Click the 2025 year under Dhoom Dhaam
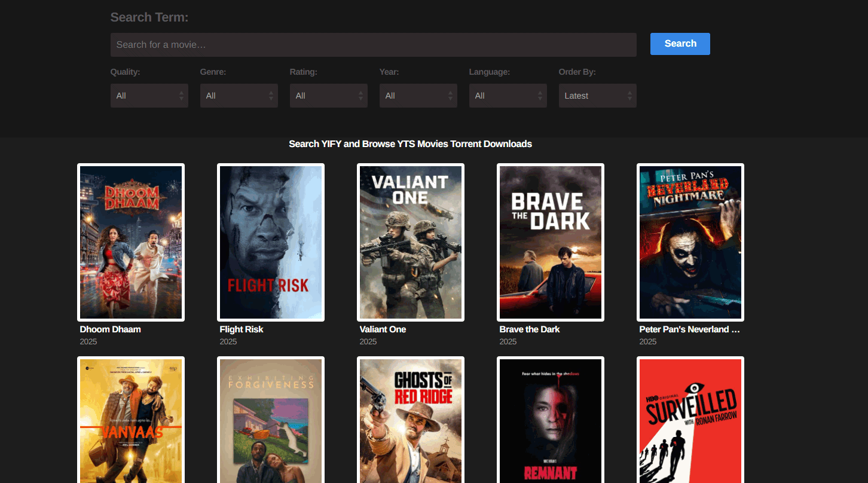This screenshot has height=483, width=868. [88, 342]
